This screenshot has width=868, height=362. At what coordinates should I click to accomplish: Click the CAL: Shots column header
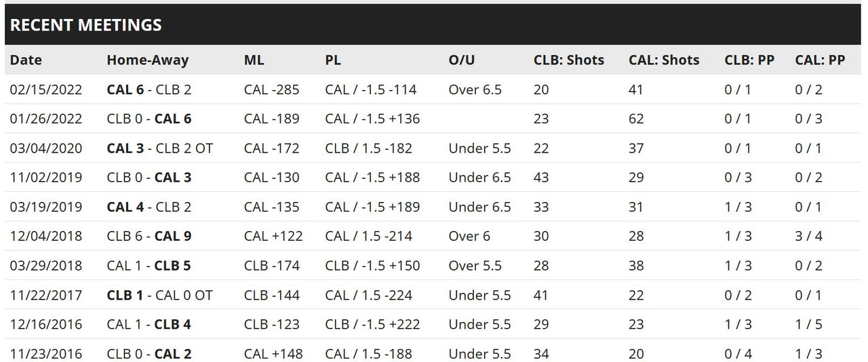pos(663,60)
